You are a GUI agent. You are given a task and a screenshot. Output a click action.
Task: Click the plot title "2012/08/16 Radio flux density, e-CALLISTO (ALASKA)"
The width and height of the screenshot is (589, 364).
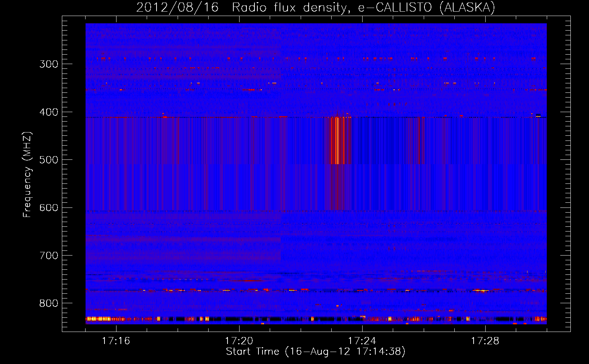click(x=316, y=7)
